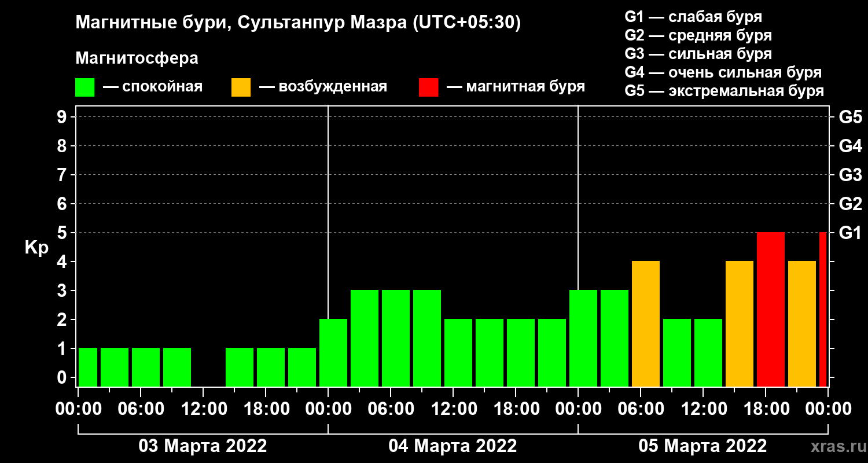The image size is (868, 463).
Task: Click the '12:00' time label under 04 Марта
Action: 454,409
